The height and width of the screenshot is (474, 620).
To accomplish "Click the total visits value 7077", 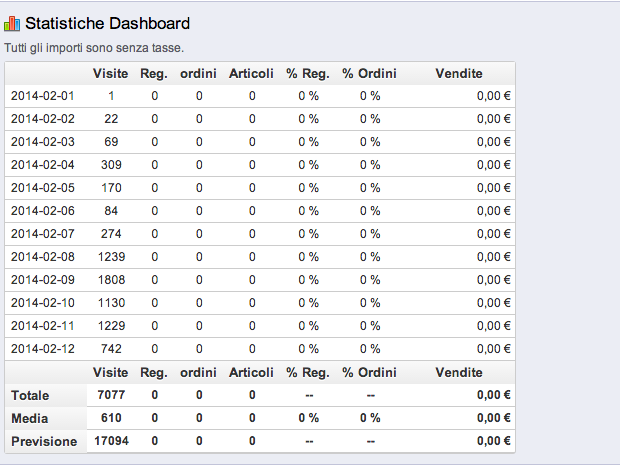I will point(111,396).
